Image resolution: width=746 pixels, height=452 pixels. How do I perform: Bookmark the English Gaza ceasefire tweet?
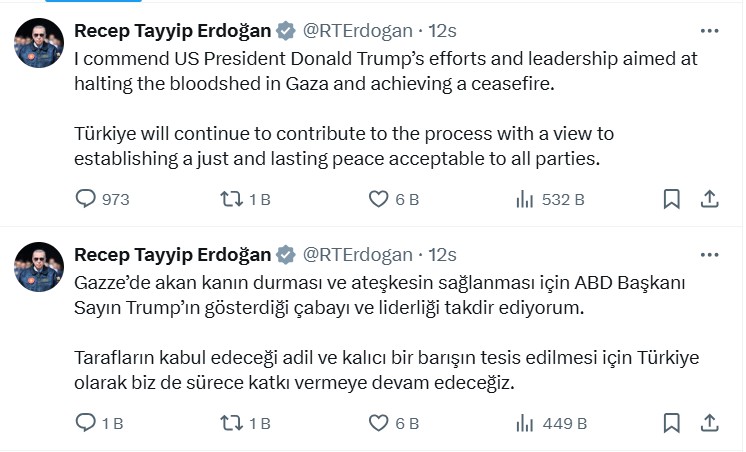coord(671,199)
